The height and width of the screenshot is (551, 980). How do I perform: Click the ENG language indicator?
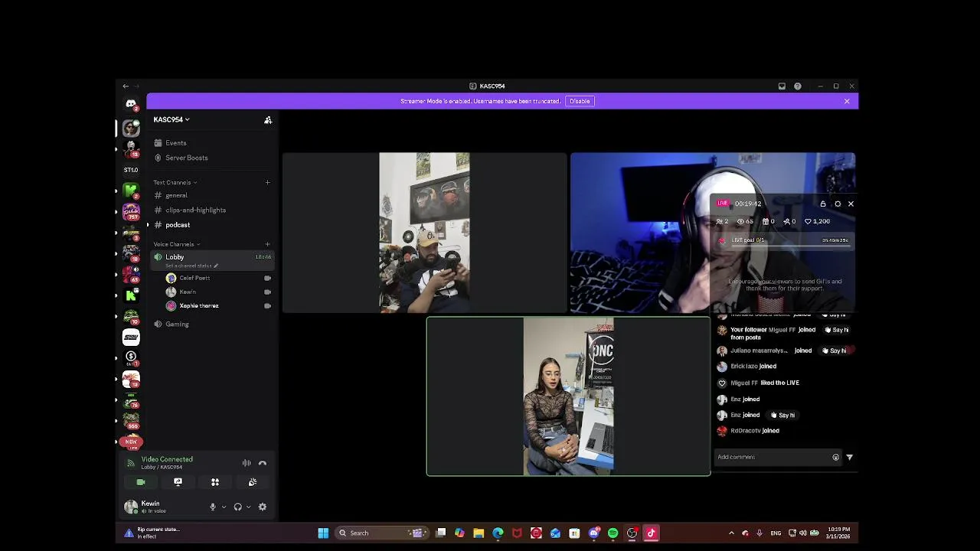tap(776, 533)
